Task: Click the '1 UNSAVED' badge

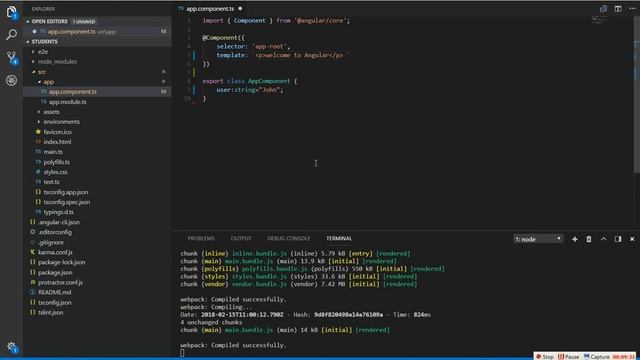Action: [x=84, y=21]
